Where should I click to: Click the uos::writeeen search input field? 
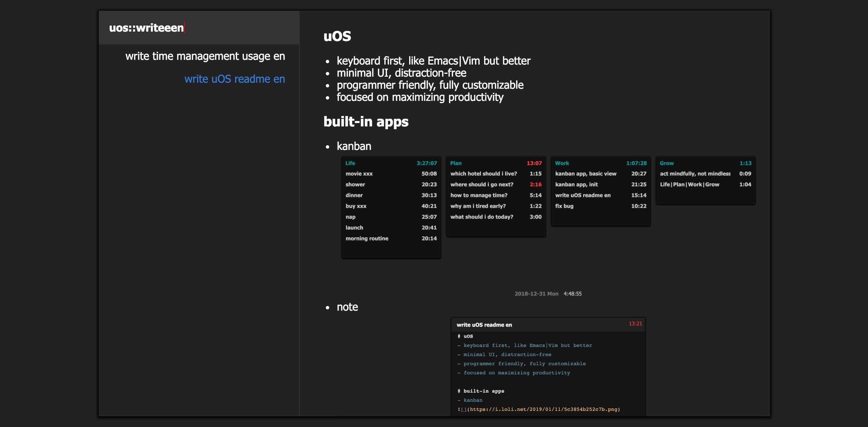(x=199, y=28)
